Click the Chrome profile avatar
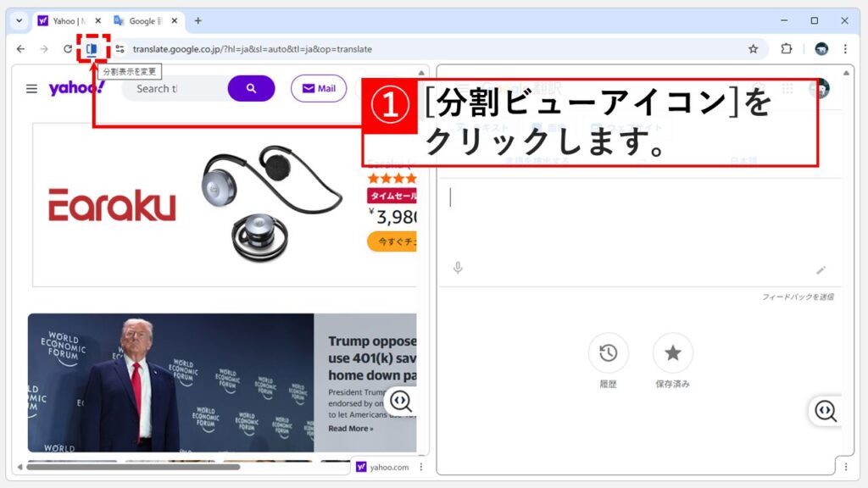 pos(821,48)
